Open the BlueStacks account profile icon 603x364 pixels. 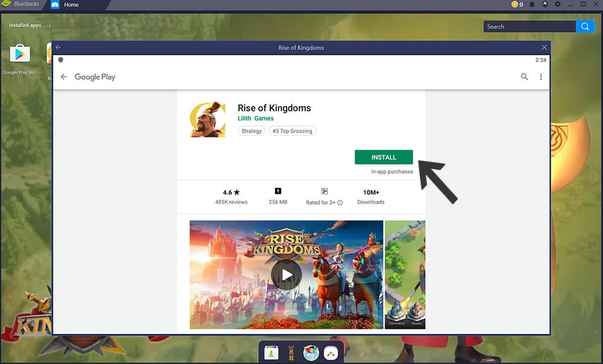pyautogui.click(x=545, y=4)
